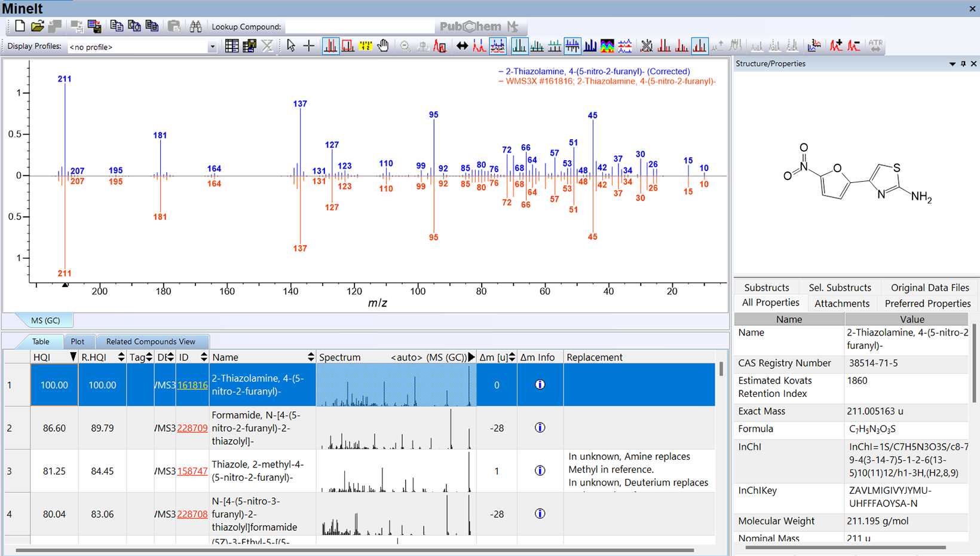Select the pan hand tool

[x=383, y=46]
